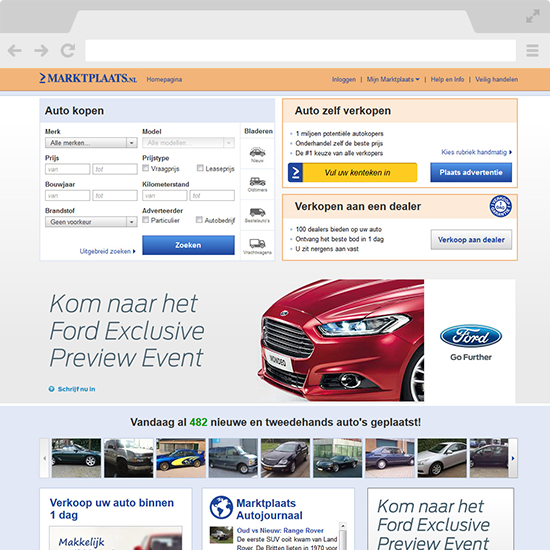This screenshot has height=550, width=550.
Task: Tick the Leaseprijs checkbox
Action: [x=200, y=168]
